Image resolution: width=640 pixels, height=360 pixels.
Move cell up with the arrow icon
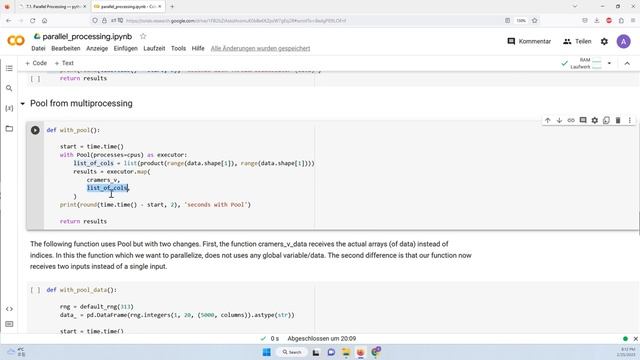[548, 120]
